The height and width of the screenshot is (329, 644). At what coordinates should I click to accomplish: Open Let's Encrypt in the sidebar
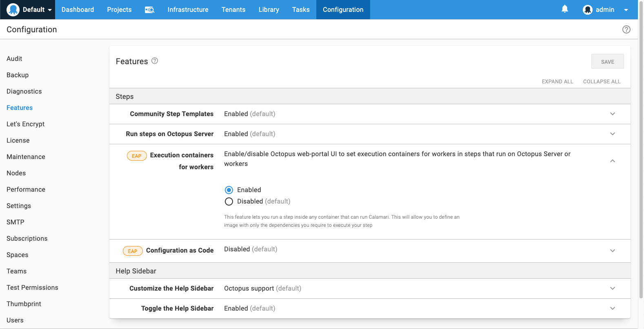pyautogui.click(x=25, y=124)
